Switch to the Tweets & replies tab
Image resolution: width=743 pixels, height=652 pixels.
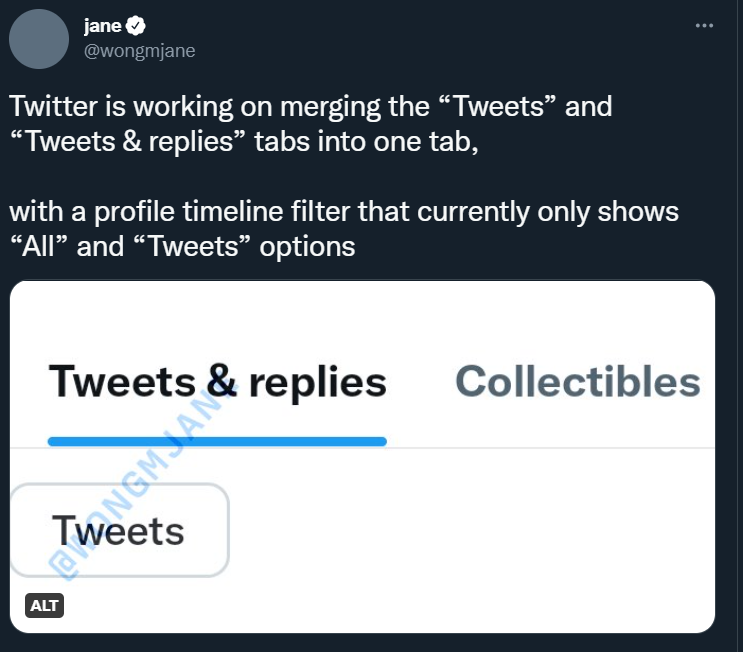coord(217,382)
